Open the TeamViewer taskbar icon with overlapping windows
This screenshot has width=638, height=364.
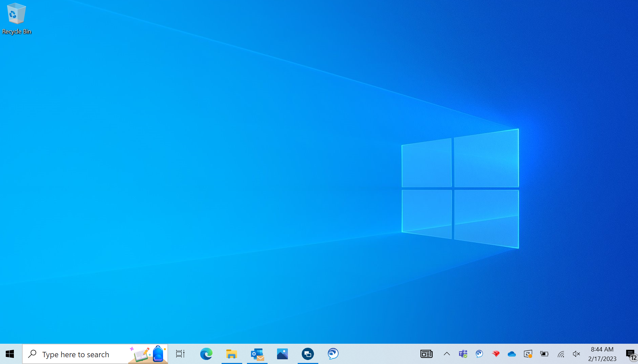(x=308, y=354)
